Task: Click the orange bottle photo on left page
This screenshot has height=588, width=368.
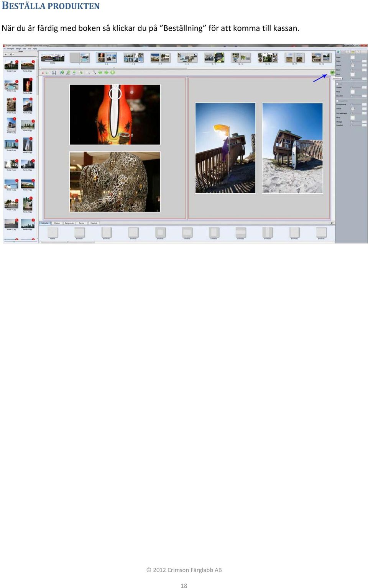Action: (x=115, y=114)
